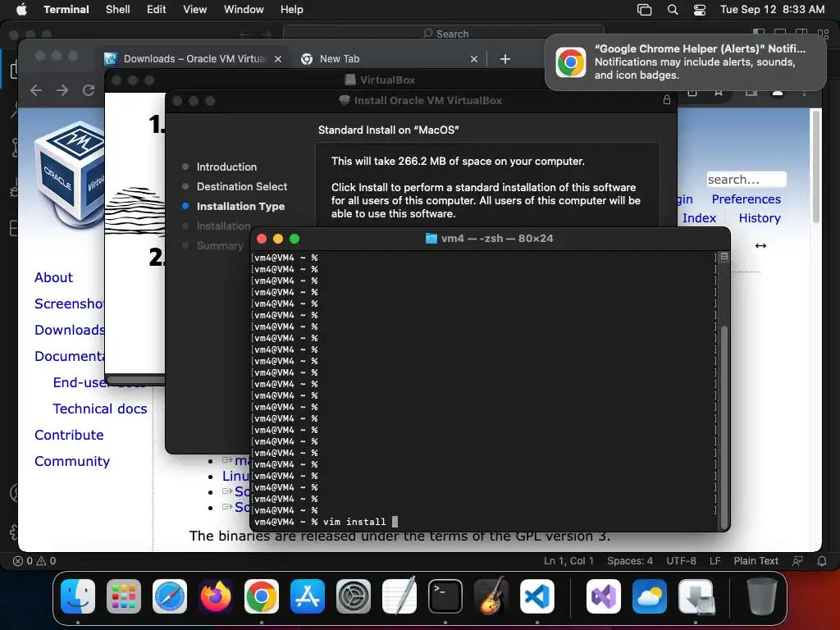Click the screen mirroring icon in the menu bar
The width and height of the screenshot is (840, 630).
645,10
